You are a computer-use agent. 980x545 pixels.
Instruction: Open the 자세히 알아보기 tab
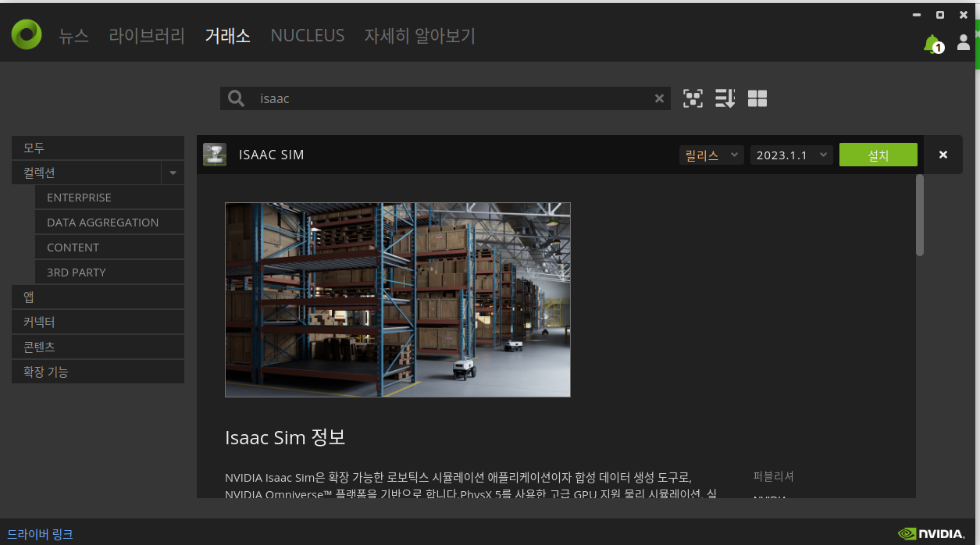[419, 36]
